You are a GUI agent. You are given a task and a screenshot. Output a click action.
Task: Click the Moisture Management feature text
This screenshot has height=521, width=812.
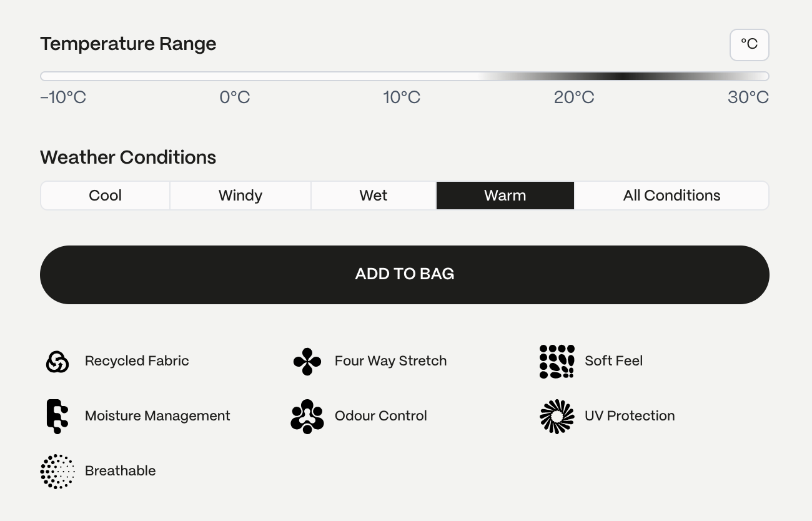[x=157, y=416]
